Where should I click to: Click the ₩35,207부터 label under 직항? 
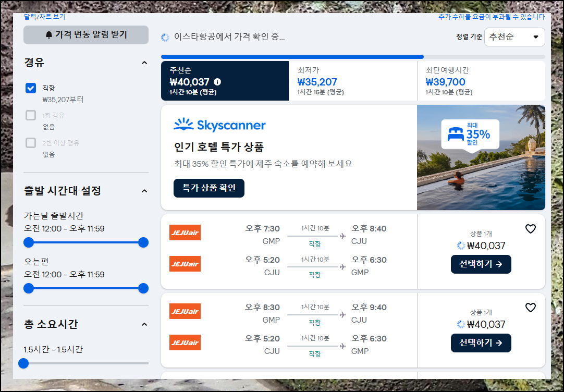pos(63,100)
